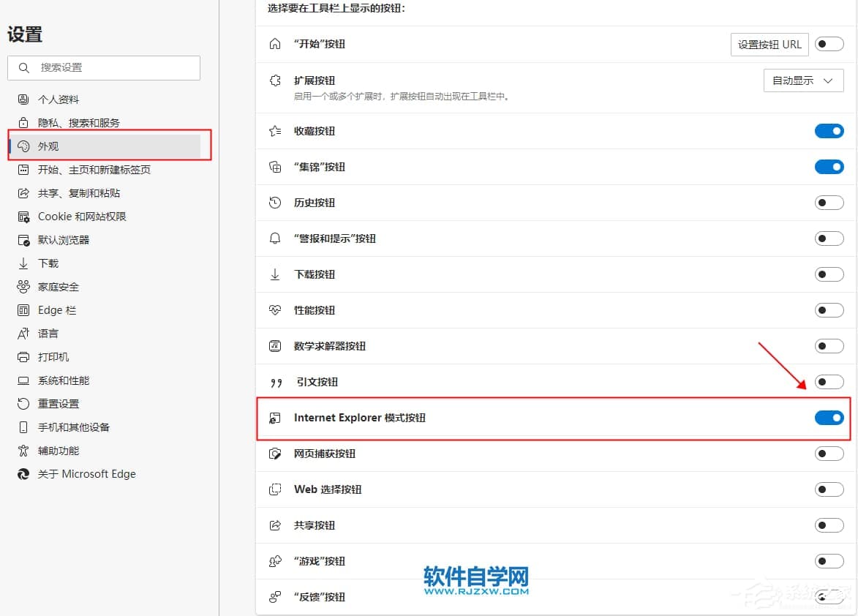Disable the Internet Explorer 模式按钮 toggle
This screenshot has height=616, width=858.
point(829,418)
